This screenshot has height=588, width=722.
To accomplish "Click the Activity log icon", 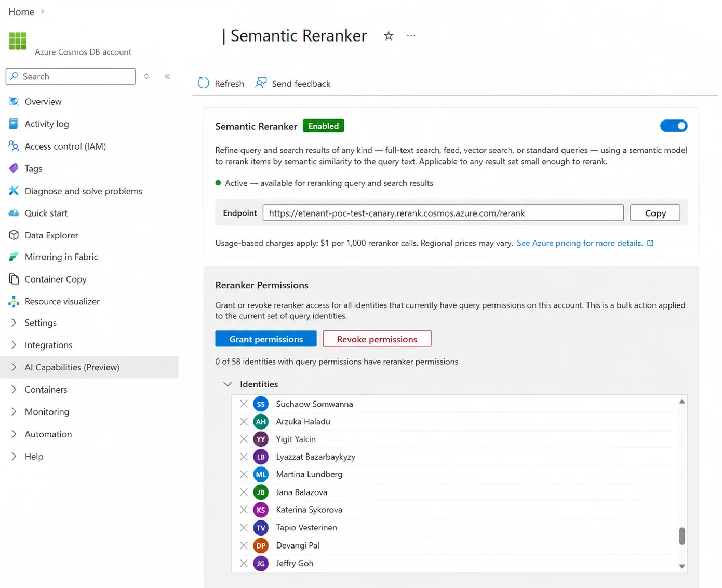I will pos(14,124).
